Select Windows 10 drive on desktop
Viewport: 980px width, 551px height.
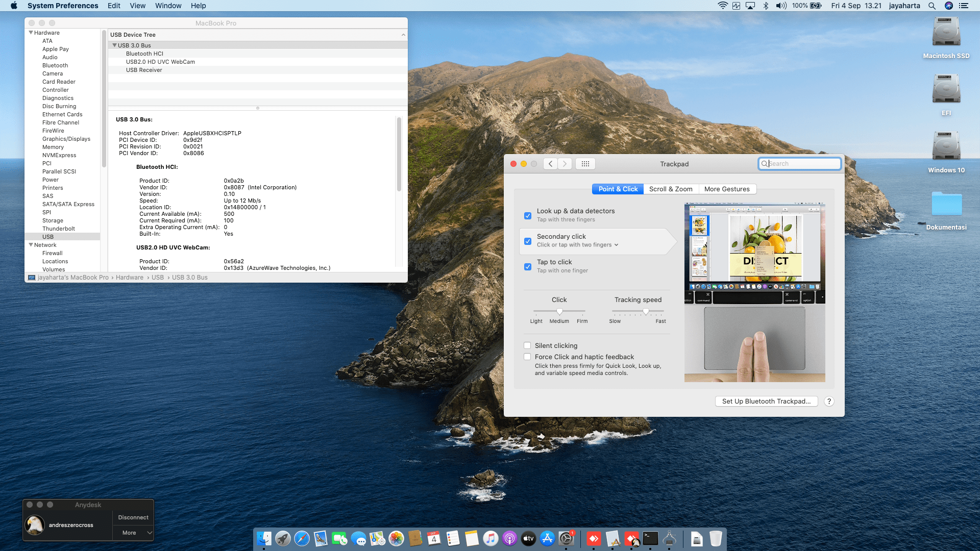click(946, 152)
